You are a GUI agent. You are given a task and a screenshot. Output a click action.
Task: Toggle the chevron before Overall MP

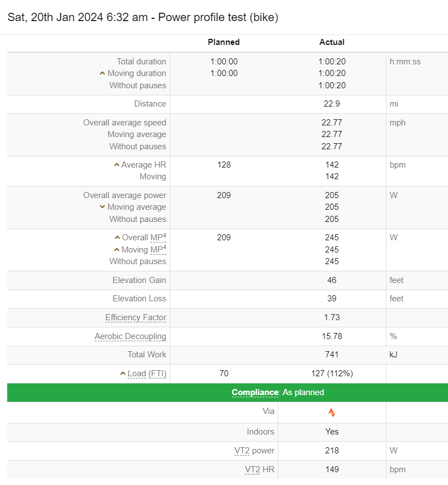pyautogui.click(x=116, y=238)
